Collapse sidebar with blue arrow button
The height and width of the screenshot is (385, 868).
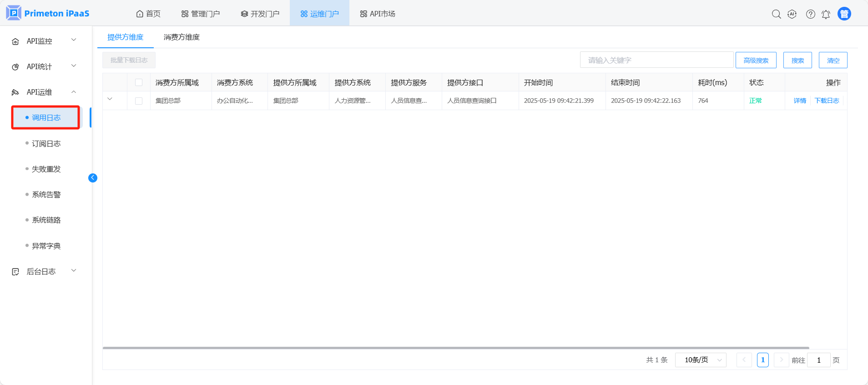click(93, 178)
